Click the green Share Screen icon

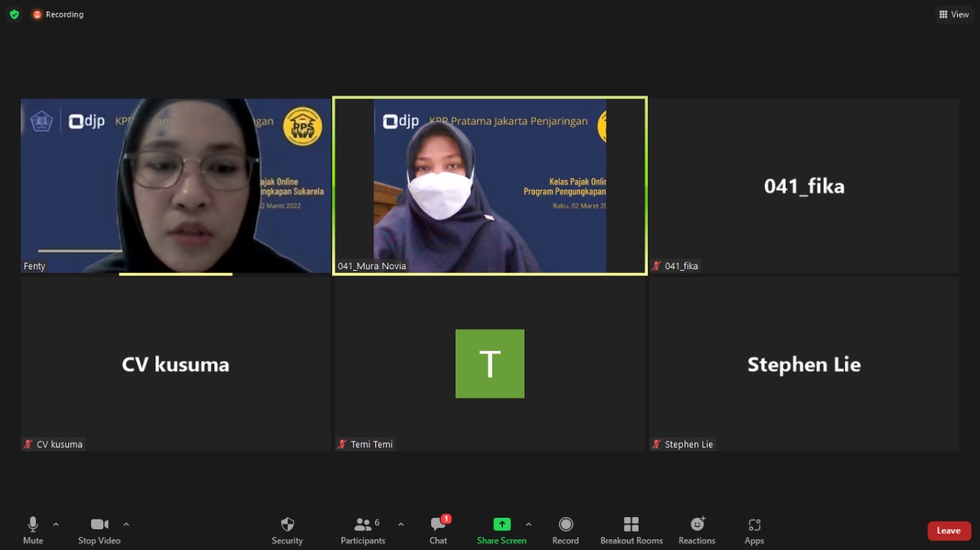pyautogui.click(x=501, y=524)
